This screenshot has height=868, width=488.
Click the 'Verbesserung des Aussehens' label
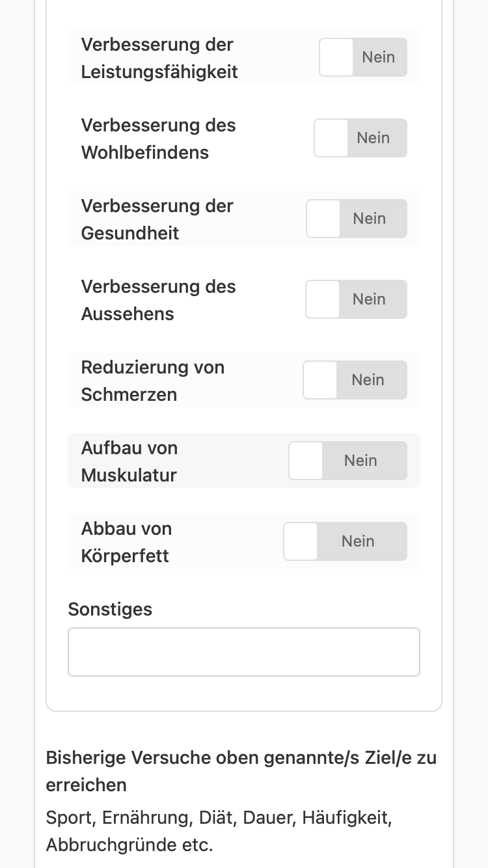(158, 300)
